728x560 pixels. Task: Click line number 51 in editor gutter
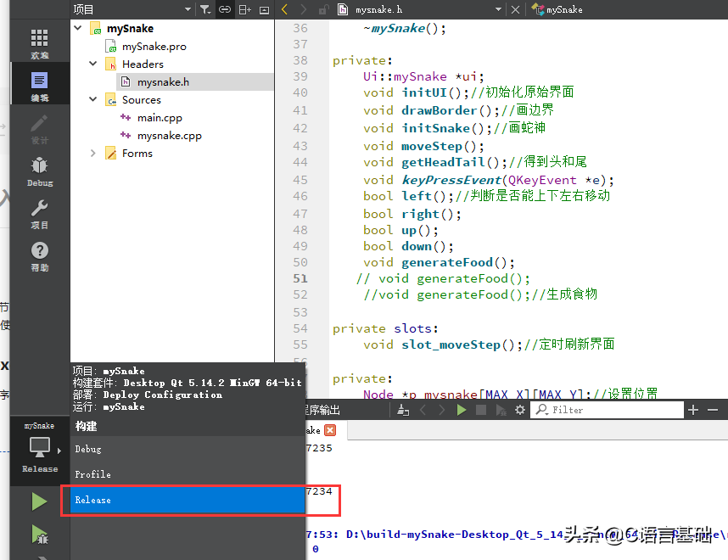pyautogui.click(x=300, y=278)
